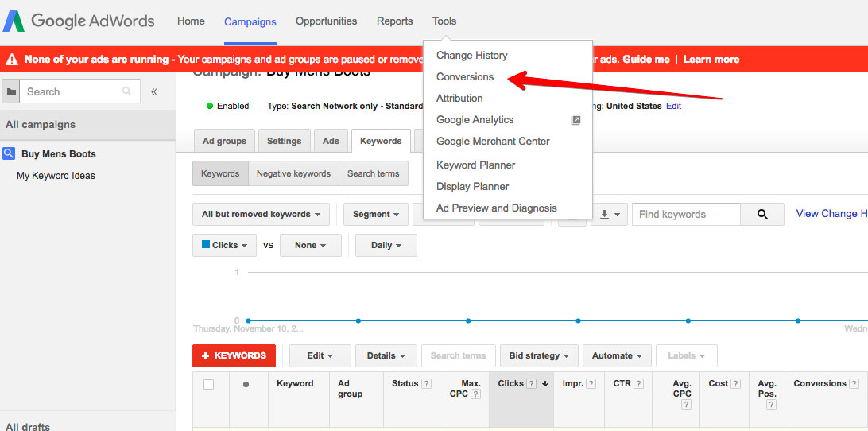The image size is (868, 431).
Task: Choose Conversions from the Tools menu
Action: click(465, 77)
